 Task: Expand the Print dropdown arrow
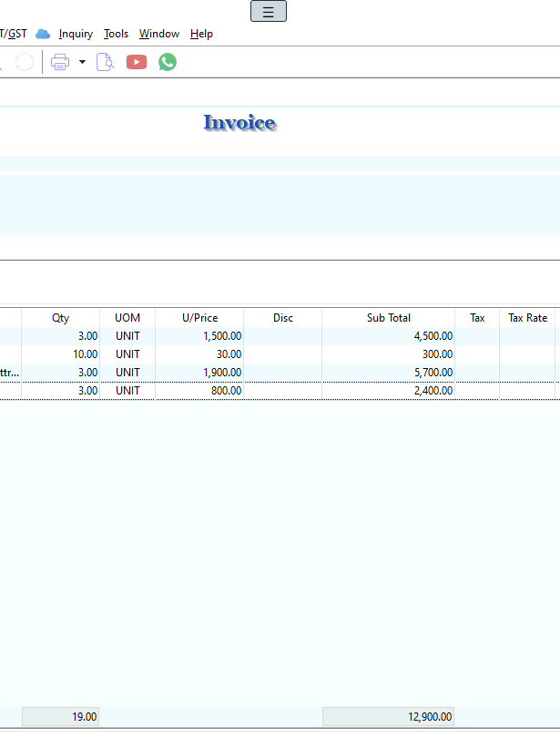coord(82,62)
